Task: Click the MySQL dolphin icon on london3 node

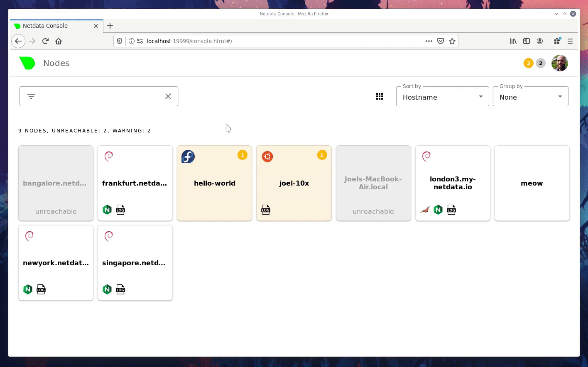Action: (425, 210)
